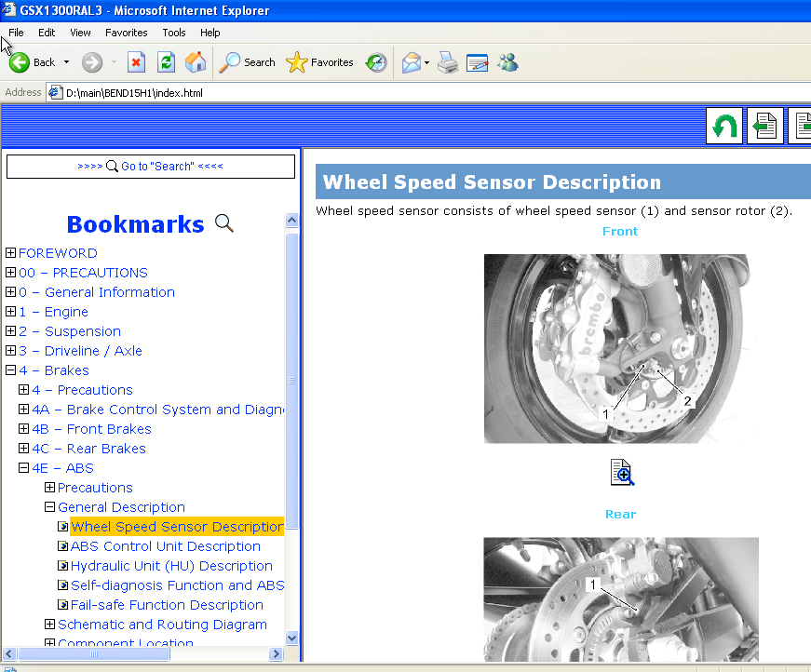Click the Messenger people icon
811x672 pixels.
click(507, 62)
